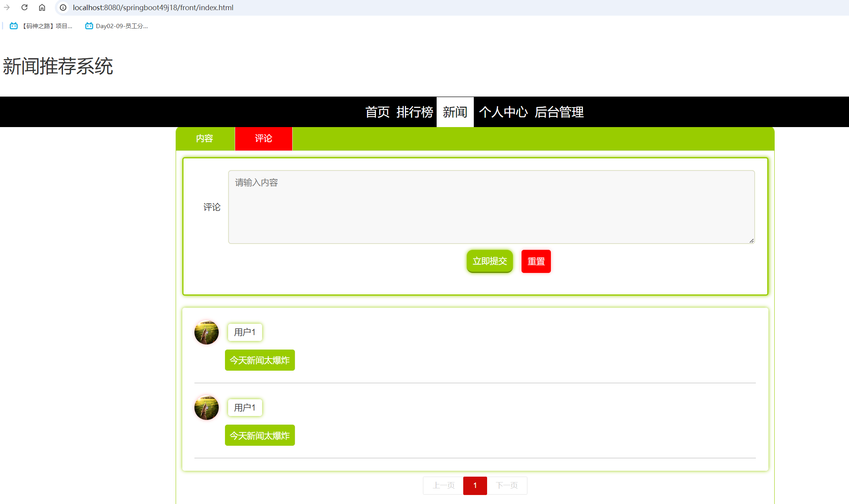This screenshot has width=849, height=504.
Task: Click the 立即提交 submit button
Action: 489,261
